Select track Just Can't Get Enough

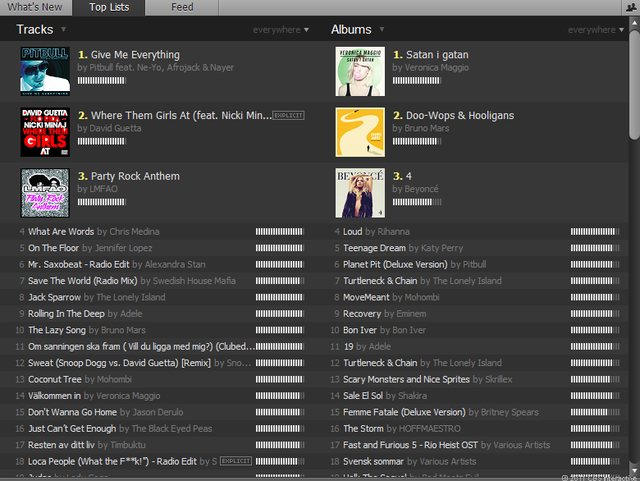72,429
